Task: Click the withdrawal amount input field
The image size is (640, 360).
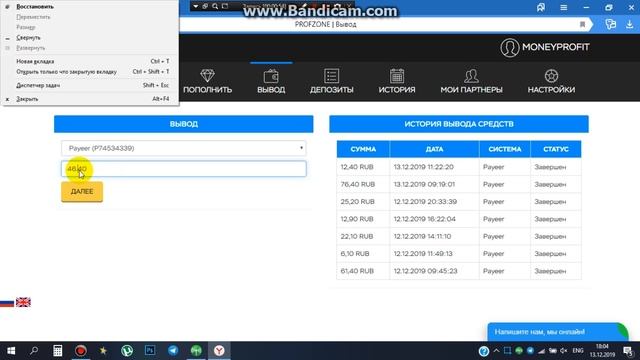Action: click(184, 169)
